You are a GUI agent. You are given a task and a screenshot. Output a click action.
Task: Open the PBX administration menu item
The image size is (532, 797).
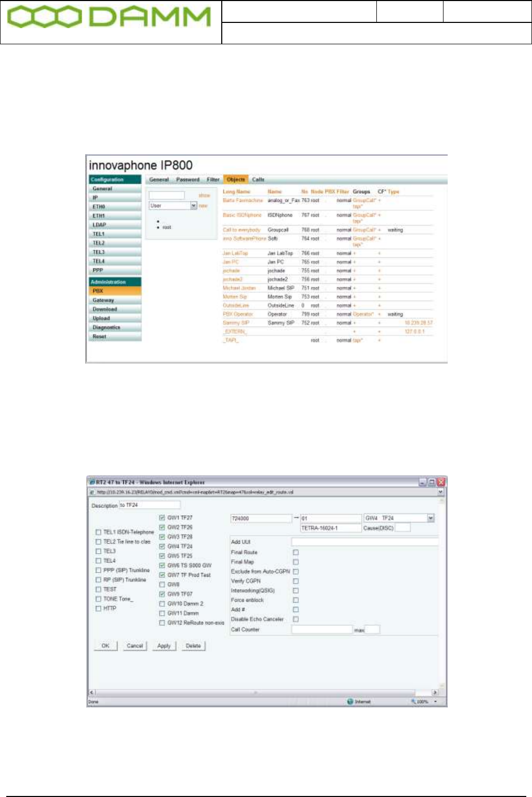[x=115, y=291]
